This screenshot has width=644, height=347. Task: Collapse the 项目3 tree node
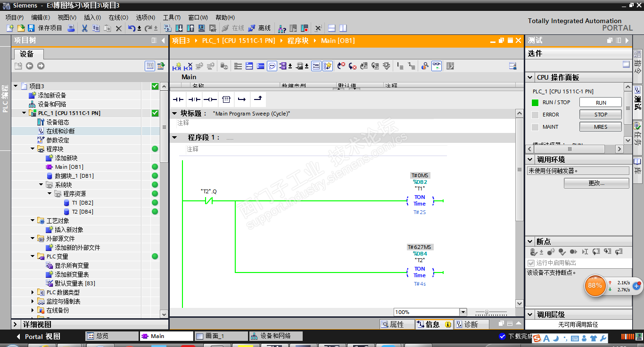coord(16,86)
